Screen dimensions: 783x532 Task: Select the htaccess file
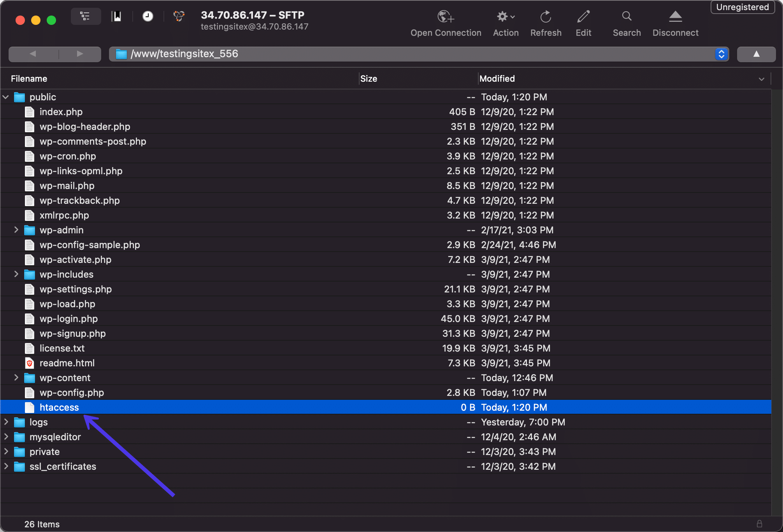point(59,407)
